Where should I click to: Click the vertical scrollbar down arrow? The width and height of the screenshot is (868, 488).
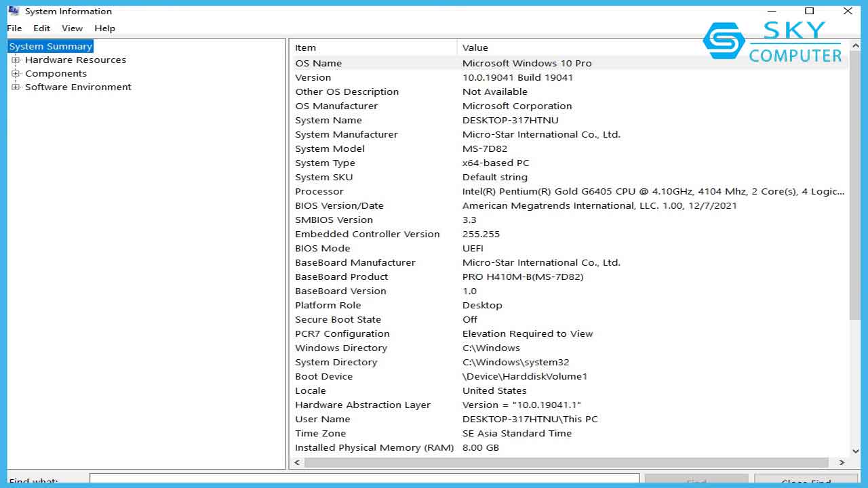coord(855,451)
